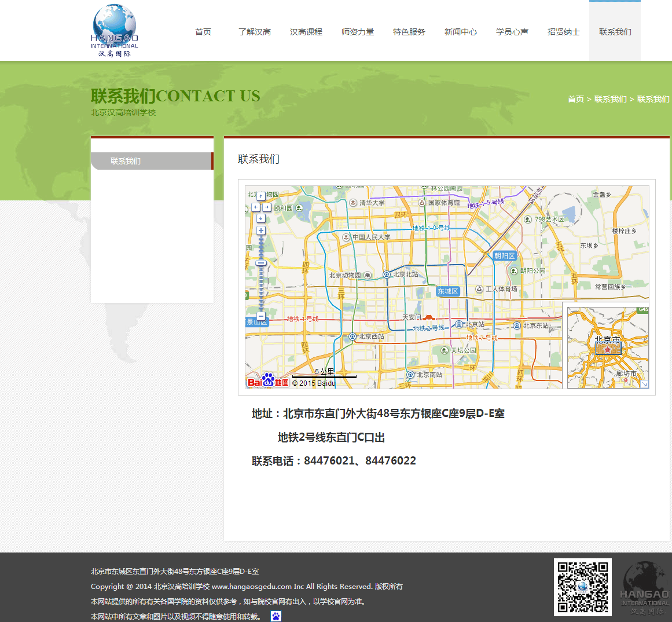Image resolution: width=672 pixels, height=622 pixels.
Task: Click the 北京汉高培训学校 subtitle under the banner
Action: 123,112
